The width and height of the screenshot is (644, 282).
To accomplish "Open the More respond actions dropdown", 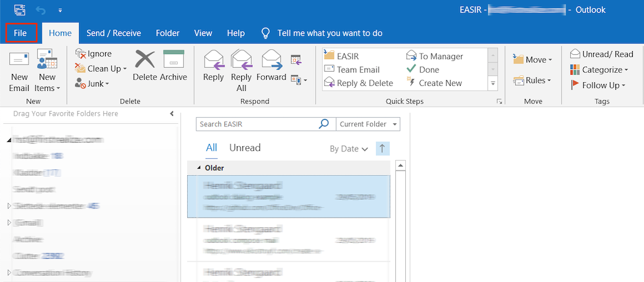I will [298, 79].
